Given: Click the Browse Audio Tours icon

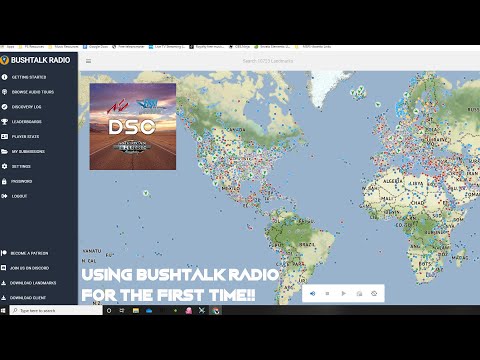Looking at the screenshot, I should tap(4, 92).
